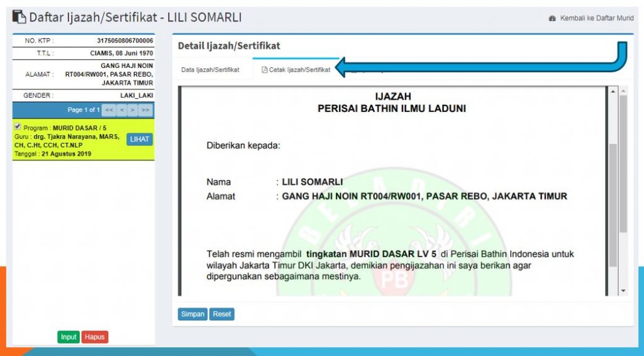Toggle the Program MURID DASAR / 5 checkbox

click(x=18, y=126)
